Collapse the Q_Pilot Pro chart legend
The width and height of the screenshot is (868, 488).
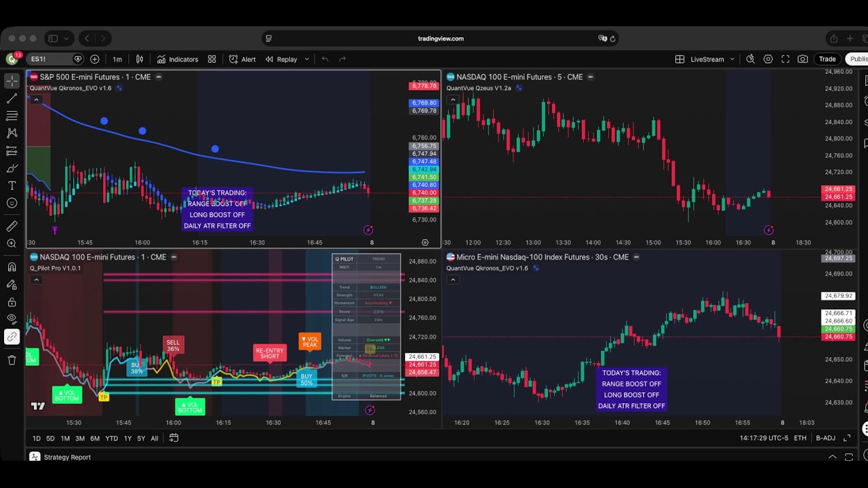[x=36, y=280]
